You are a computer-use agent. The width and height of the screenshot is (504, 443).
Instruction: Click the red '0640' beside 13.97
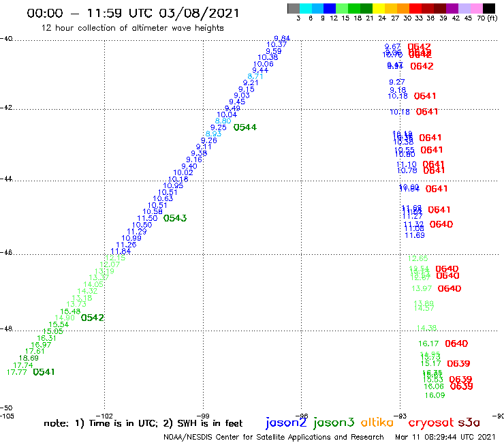(x=450, y=288)
